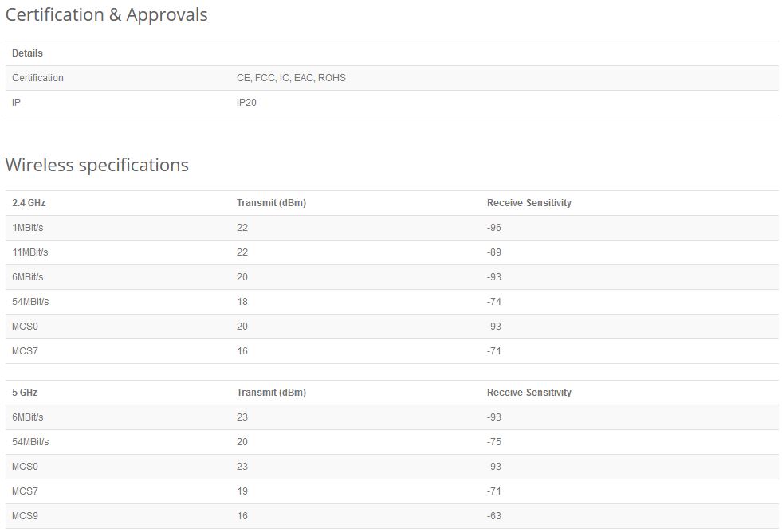Click the Certification & Approvals heading
The image size is (782, 532).
coord(107,15)
